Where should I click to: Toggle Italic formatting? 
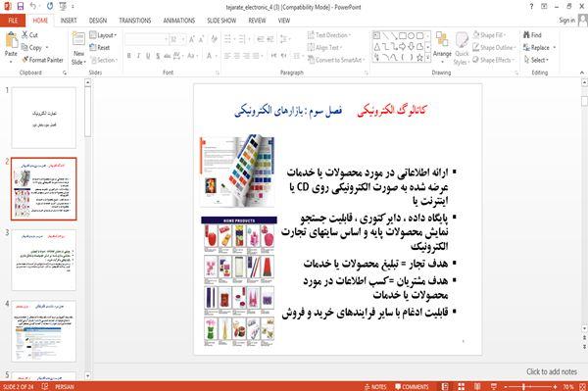[x=138, y=56]
